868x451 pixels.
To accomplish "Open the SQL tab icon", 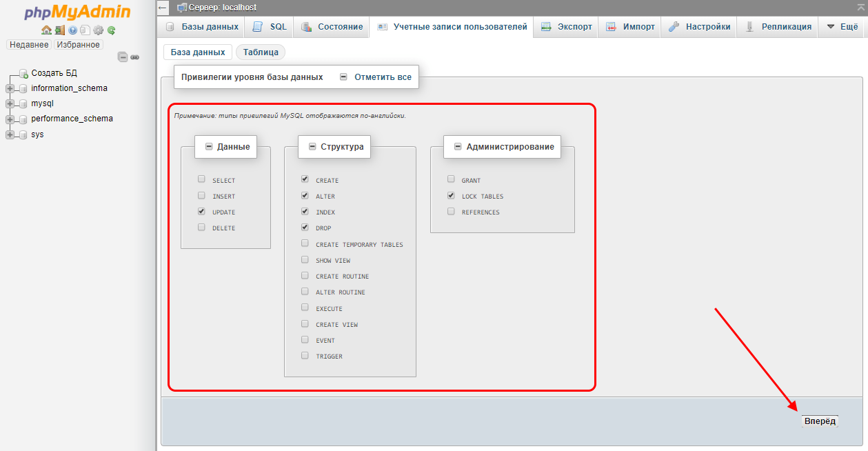I will (258, 27).
